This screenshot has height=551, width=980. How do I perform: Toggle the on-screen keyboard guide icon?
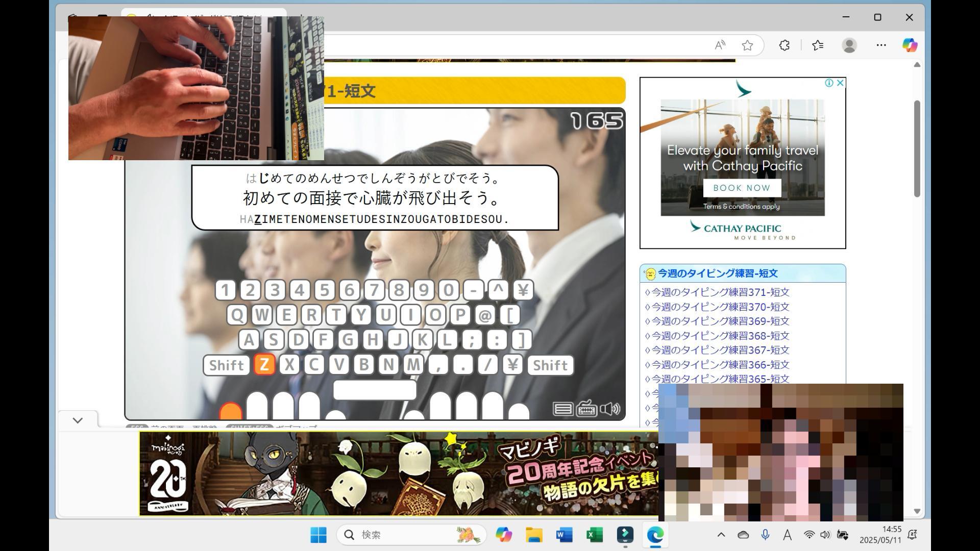586,409
